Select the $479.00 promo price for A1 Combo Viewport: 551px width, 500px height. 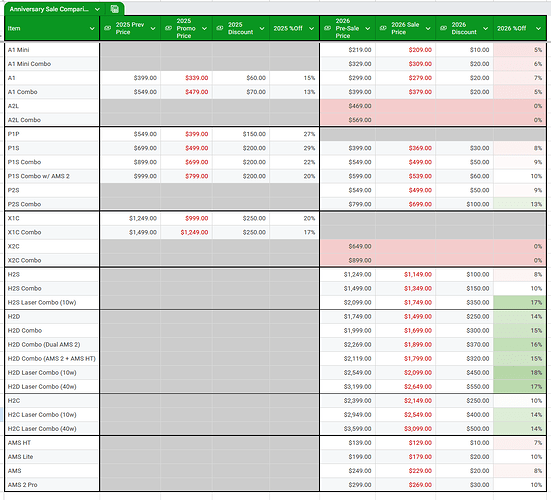pyautogui.click(x=186, y=92)
